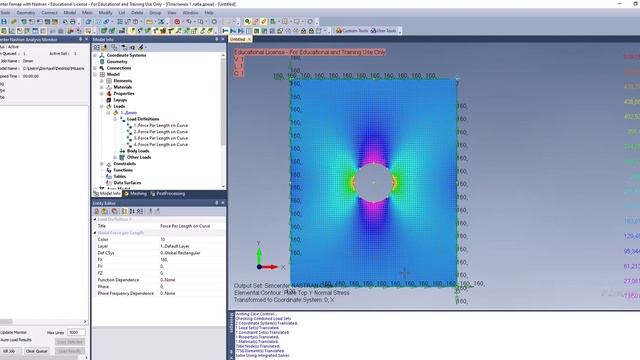Select 3..Force Per Length on Curve
This screenshot has height=360, width=640.
click(161, 138)
